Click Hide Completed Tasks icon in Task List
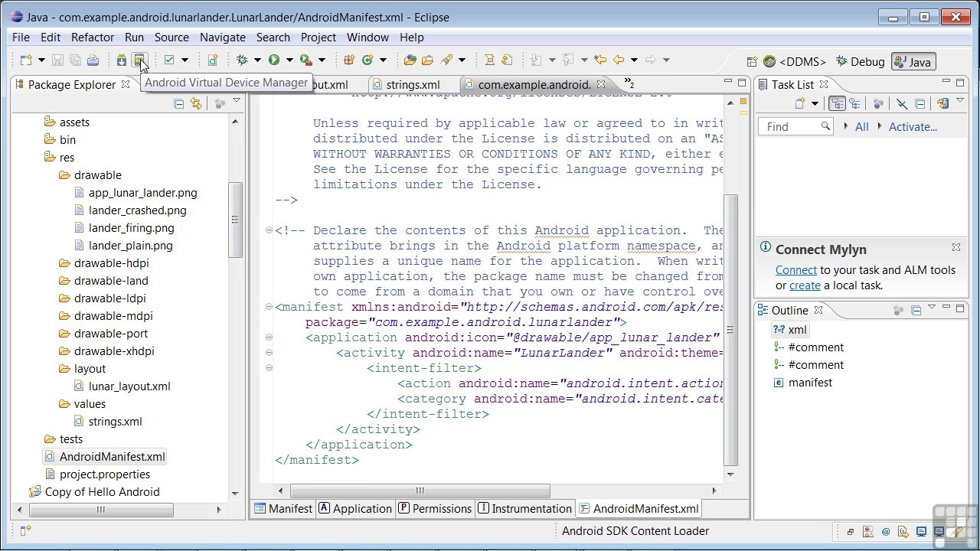This screenshot has height=551, width=980. [902, 103]
